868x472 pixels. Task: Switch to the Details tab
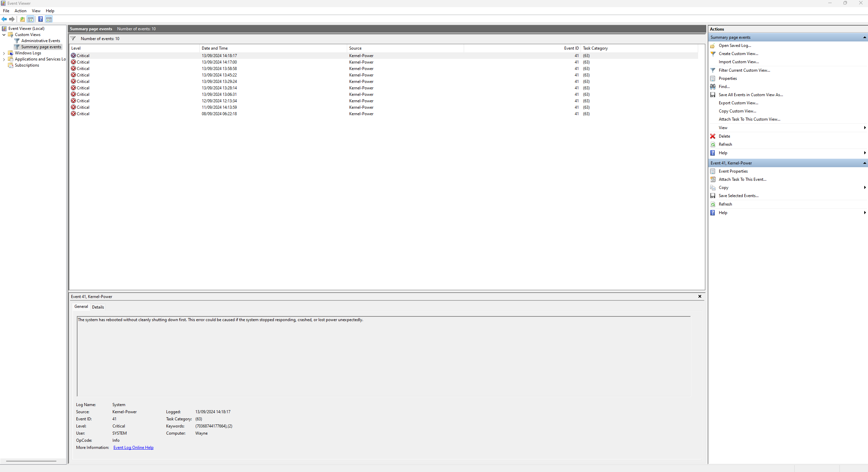coord(98,307)
